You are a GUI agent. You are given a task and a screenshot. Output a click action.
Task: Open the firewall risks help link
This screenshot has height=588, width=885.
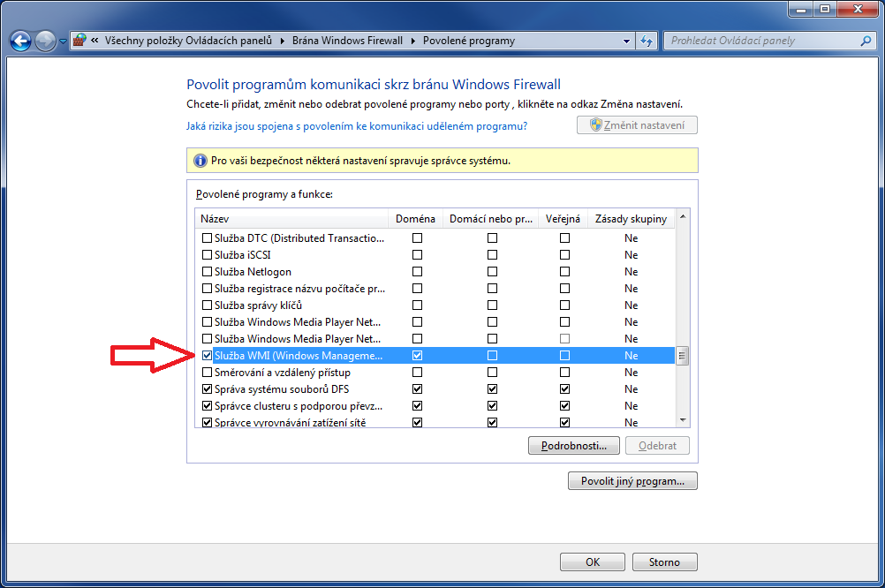[x=357, y=126]
